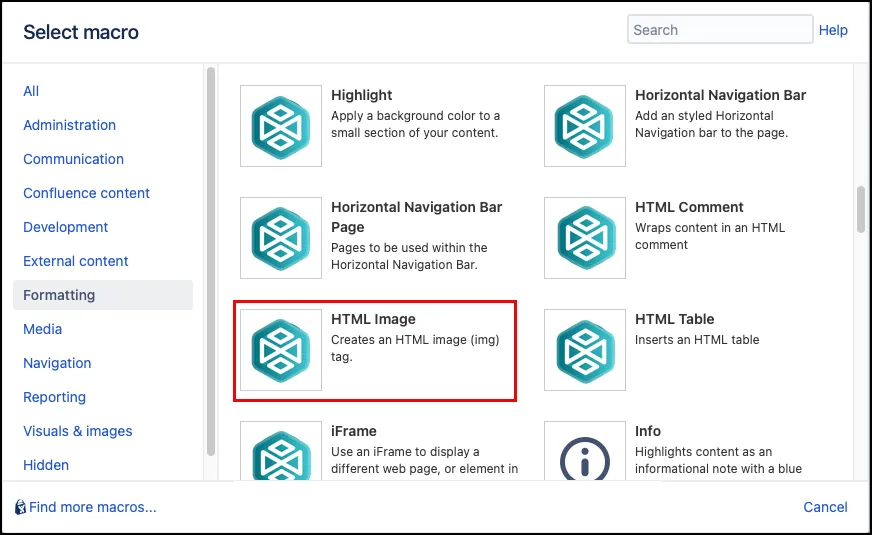Click 'Apply a background color' description
Screen dimensions: 872x535
(x=415, y=125)
